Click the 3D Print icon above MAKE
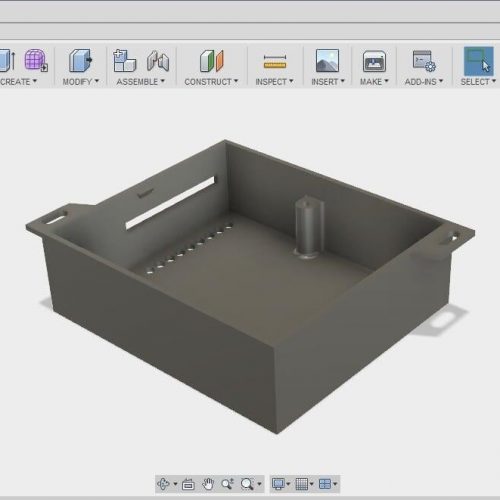The width and height of the screenshot is (500, 500). [374, 61]
